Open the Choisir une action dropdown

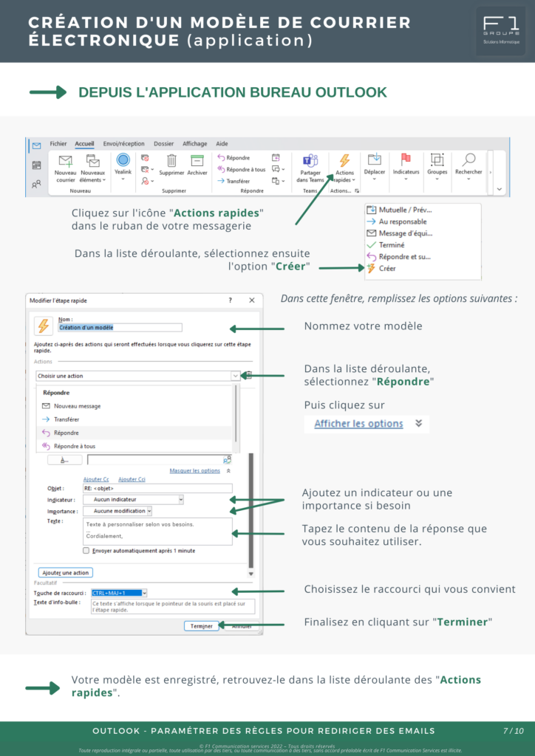pyautogui.click(x=138, y=376)
